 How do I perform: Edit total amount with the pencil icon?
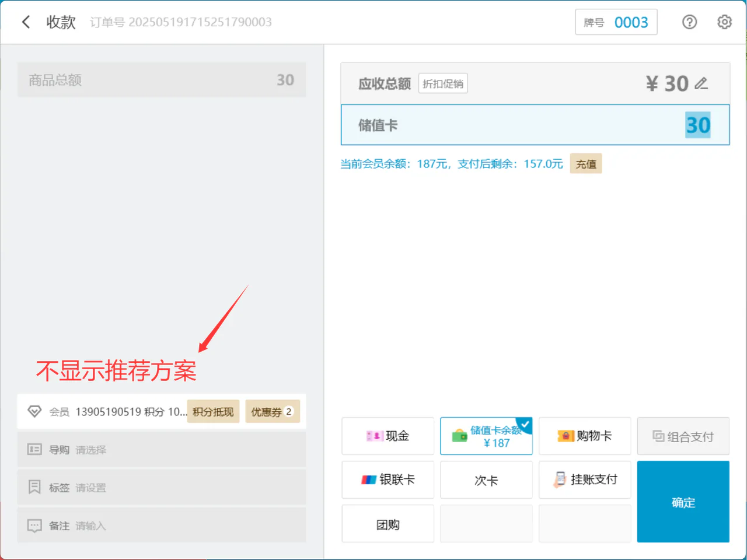pos(701,83)
